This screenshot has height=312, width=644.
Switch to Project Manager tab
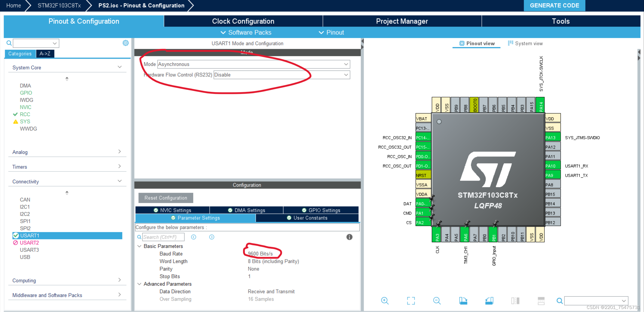tap(402, 21)
